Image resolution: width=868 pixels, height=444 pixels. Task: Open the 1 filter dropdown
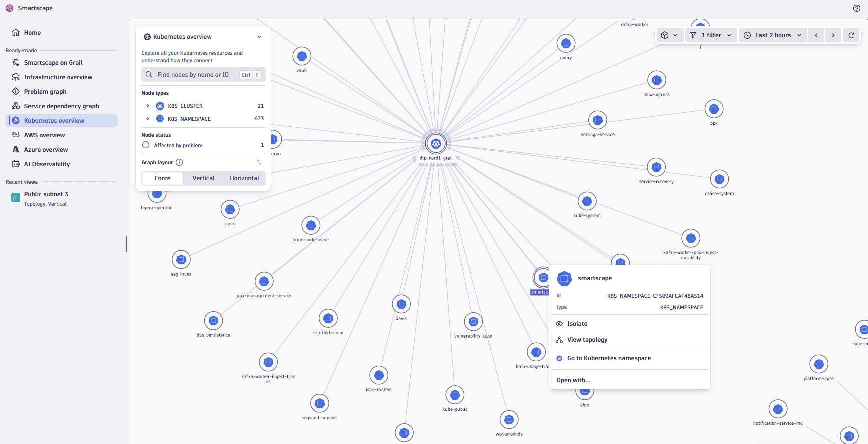(711, 35)
